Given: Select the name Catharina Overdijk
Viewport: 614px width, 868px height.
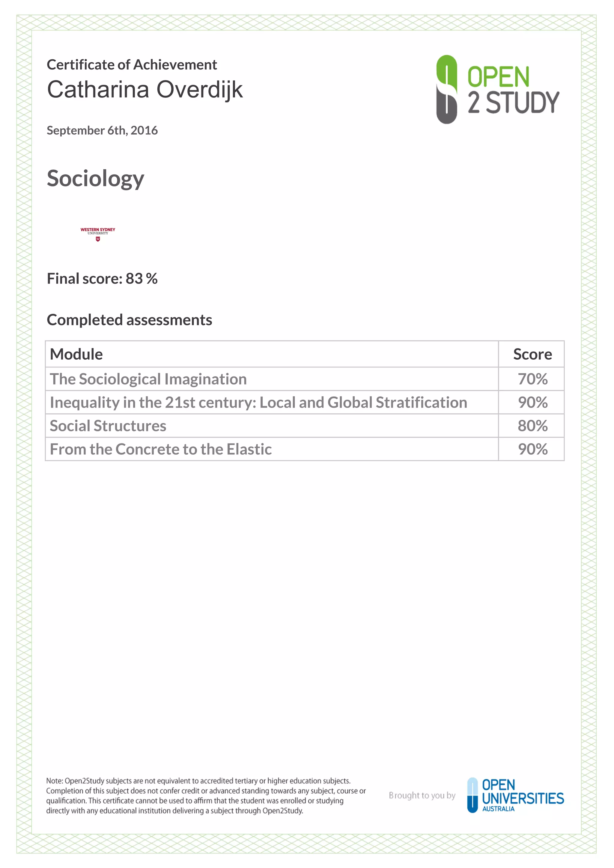Looking at the screenshot, I should 145,90.
